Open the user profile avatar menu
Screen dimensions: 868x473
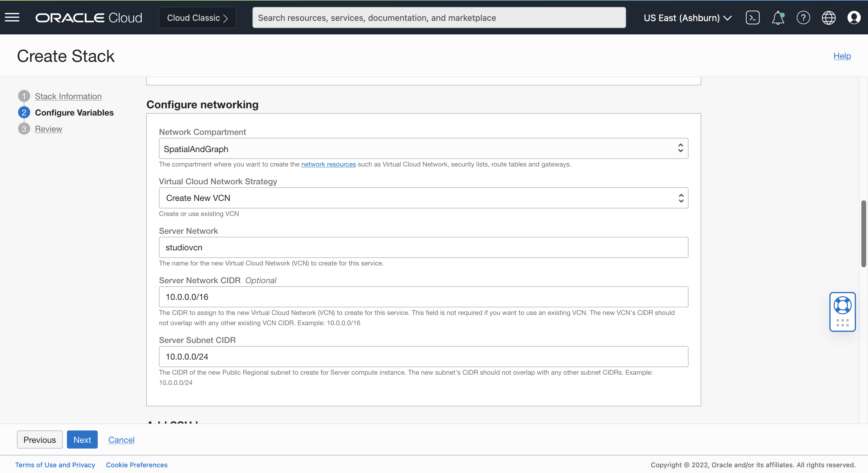pos(854,17)
